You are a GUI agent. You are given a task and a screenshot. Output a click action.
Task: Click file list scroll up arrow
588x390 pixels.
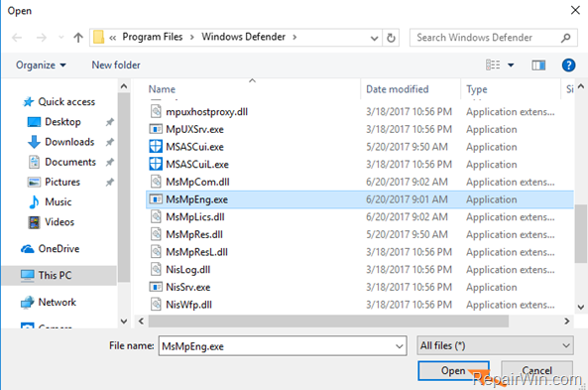pyautogui.click(x=581, y=86)
